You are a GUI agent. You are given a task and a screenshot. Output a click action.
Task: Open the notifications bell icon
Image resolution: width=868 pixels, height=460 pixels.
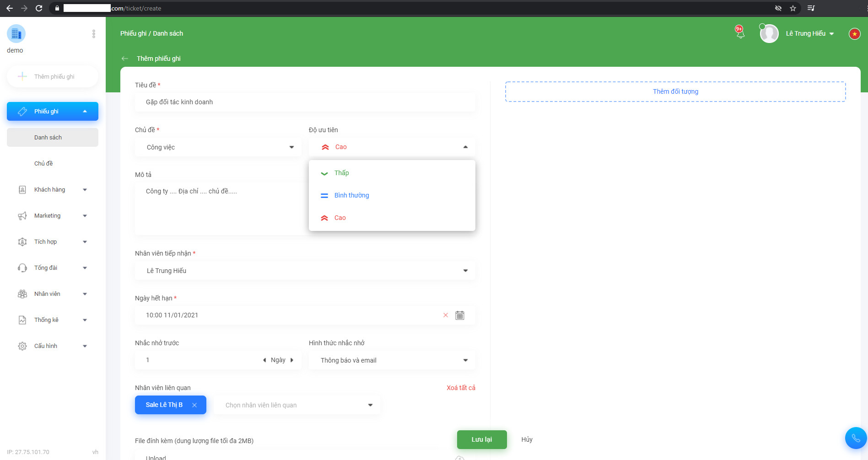(740, 33)
